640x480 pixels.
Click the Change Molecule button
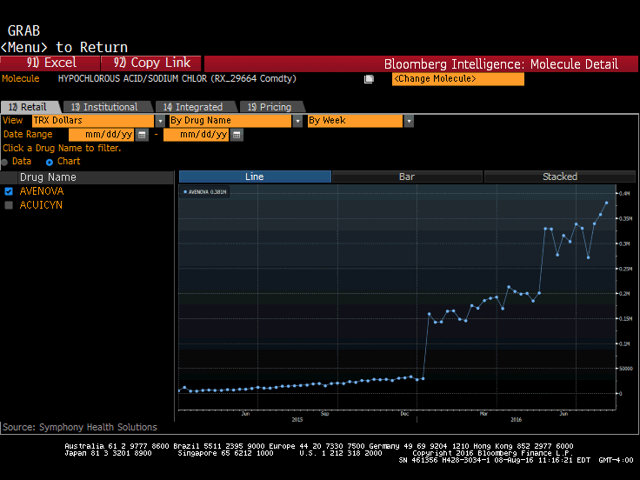[x=458, y=79]
